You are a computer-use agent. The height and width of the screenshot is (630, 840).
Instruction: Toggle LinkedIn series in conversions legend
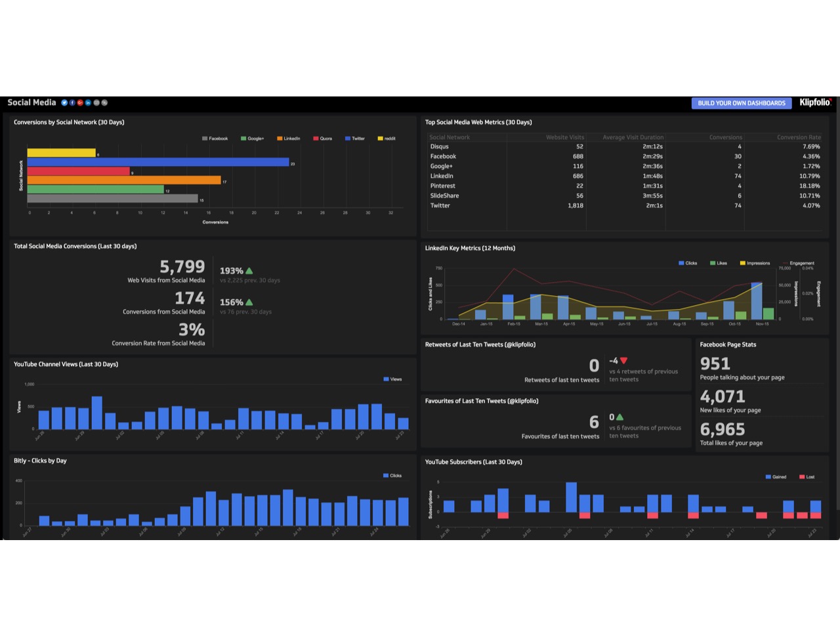pos(289,138)
